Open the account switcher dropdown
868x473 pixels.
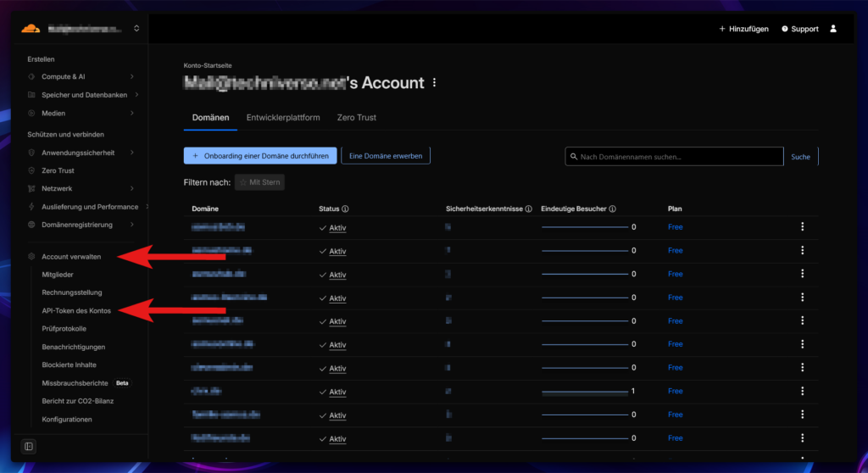[x=136, y=29]
